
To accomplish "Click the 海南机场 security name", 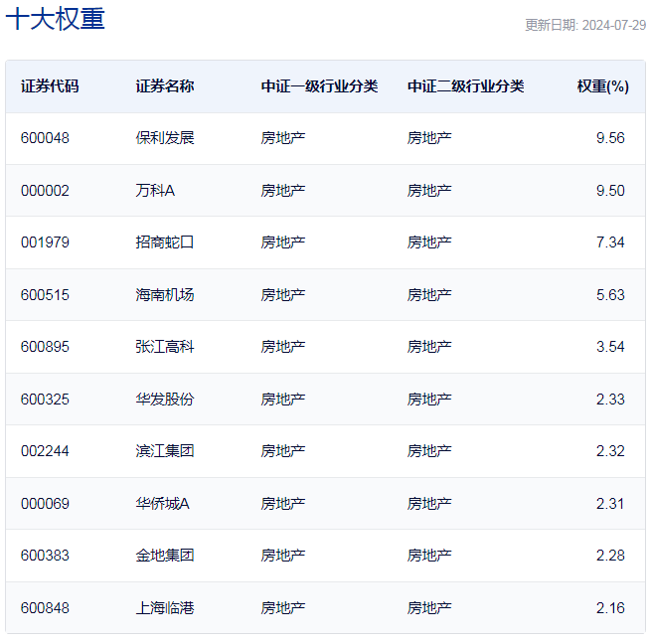I will click(165, 295).
